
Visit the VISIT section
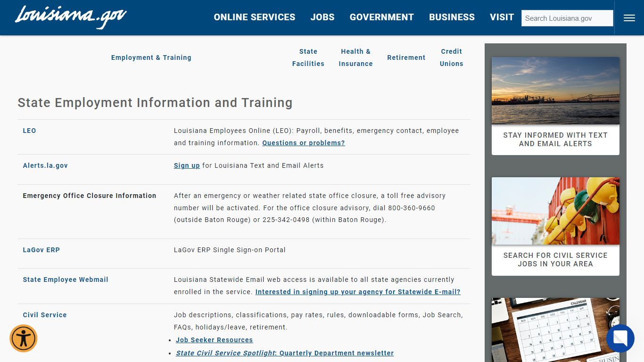pos(502,17)
